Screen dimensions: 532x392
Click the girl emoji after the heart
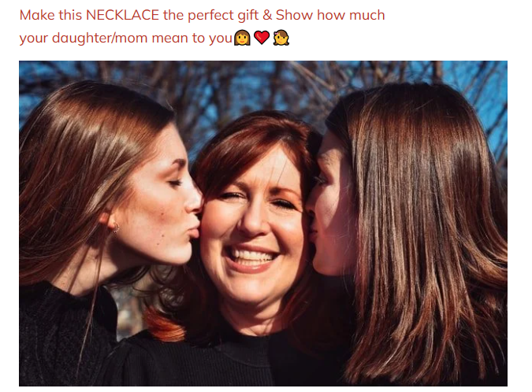[x=281, y=38]
